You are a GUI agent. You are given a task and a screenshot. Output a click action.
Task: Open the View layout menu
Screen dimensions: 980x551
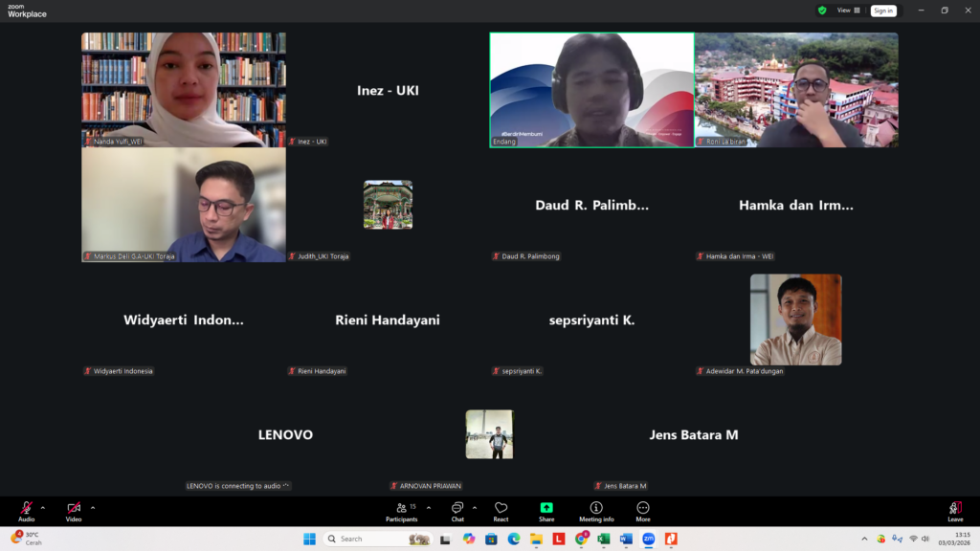tap(849, 11)
